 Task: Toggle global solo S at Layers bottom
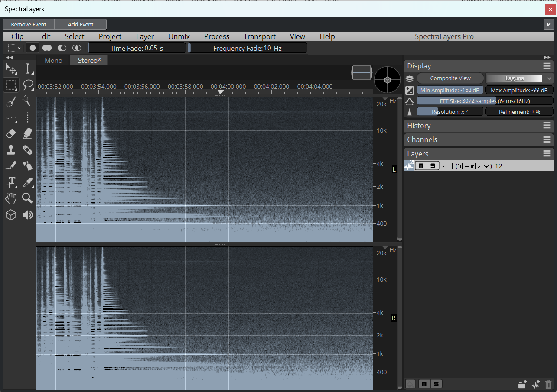[436, 384]
